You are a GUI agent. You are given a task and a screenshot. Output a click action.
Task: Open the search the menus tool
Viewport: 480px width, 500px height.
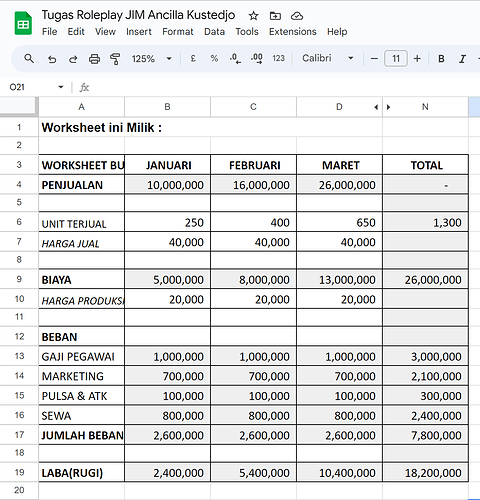coord(29,59)
